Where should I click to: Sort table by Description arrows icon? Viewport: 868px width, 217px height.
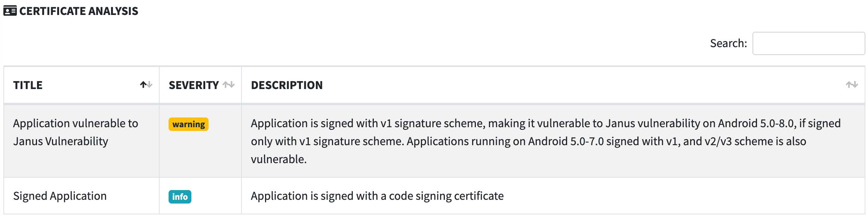pyautogui.click(x=852, y=85)
